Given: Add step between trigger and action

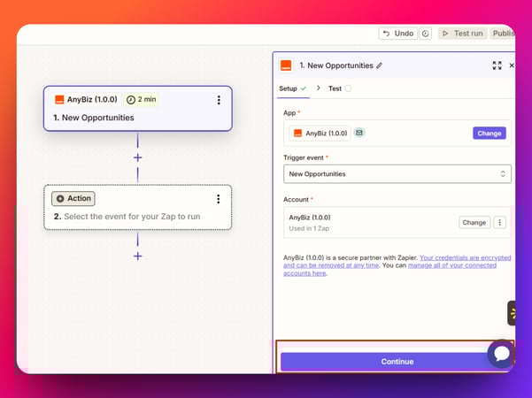Looking at the screenshot, I should pos(138,157).
